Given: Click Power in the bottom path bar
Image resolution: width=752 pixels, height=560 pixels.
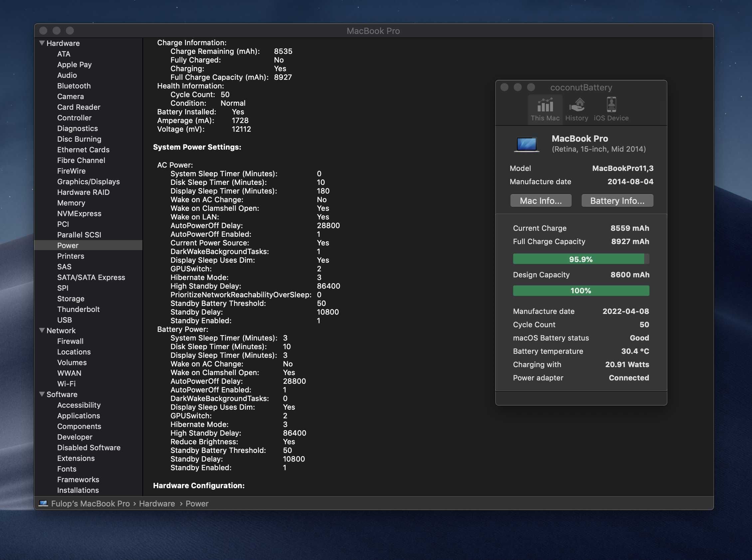Looking at the screenshot, I should coord(197,504).
